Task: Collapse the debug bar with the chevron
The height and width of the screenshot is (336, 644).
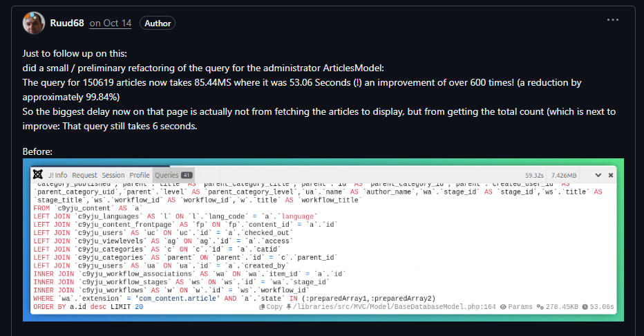Action: pyautogui.click(x=599, y=175)
